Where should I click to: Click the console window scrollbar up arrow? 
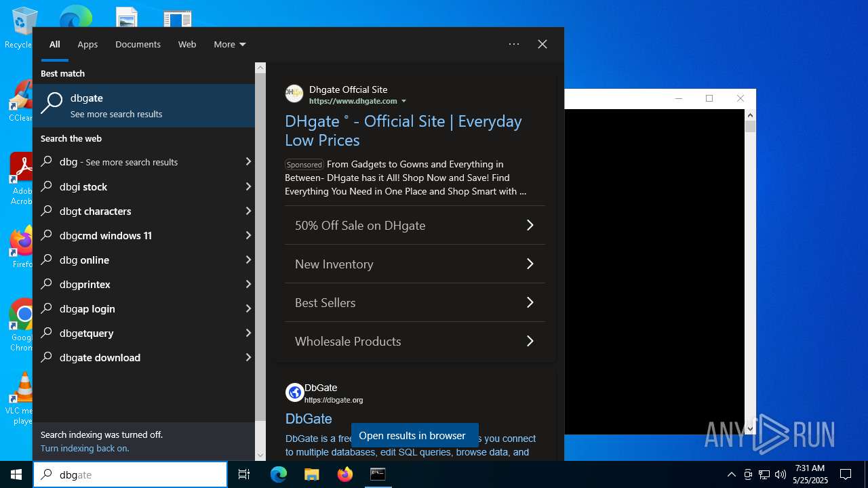[x=750, y=115]
